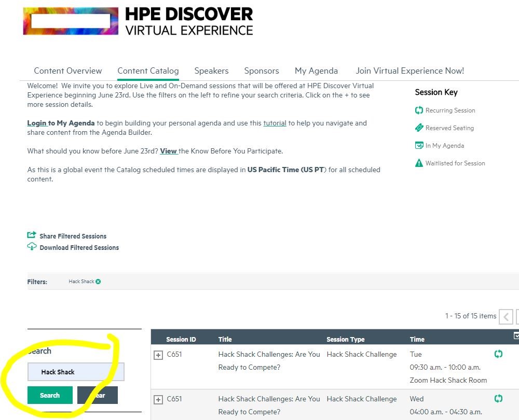
Task: Click the search field containing Hack Shack
Action: [76, 372]
